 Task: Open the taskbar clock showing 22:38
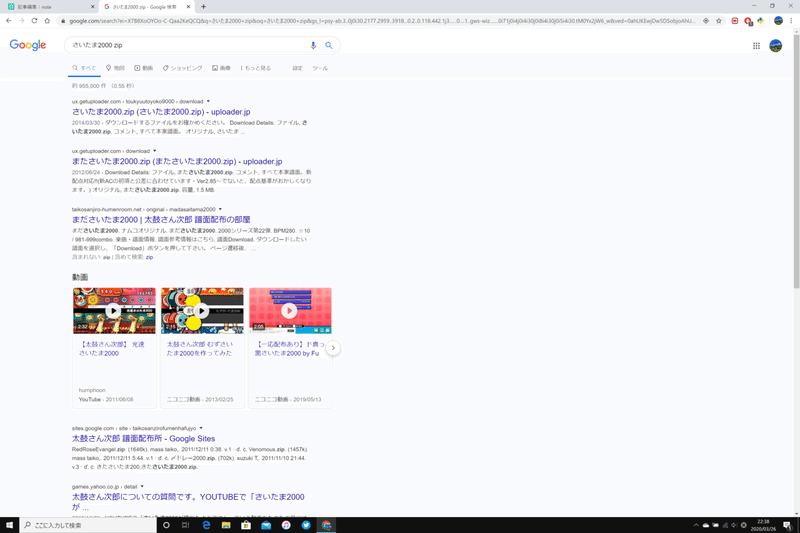tap(763, 525)
